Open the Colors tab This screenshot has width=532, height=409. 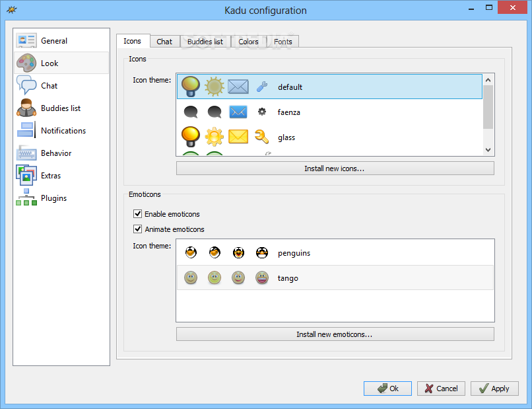(x=248, y=42)
